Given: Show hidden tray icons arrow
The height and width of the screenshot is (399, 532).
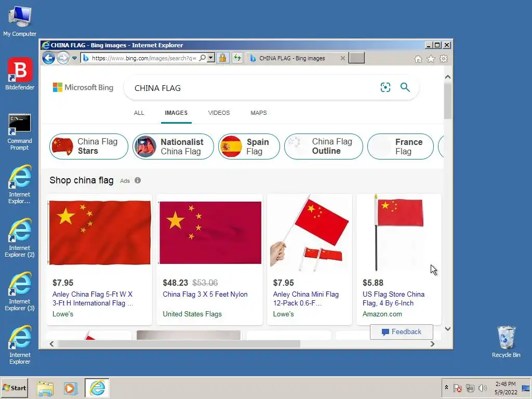Looking at the screenshot, I should coord(446,388).
